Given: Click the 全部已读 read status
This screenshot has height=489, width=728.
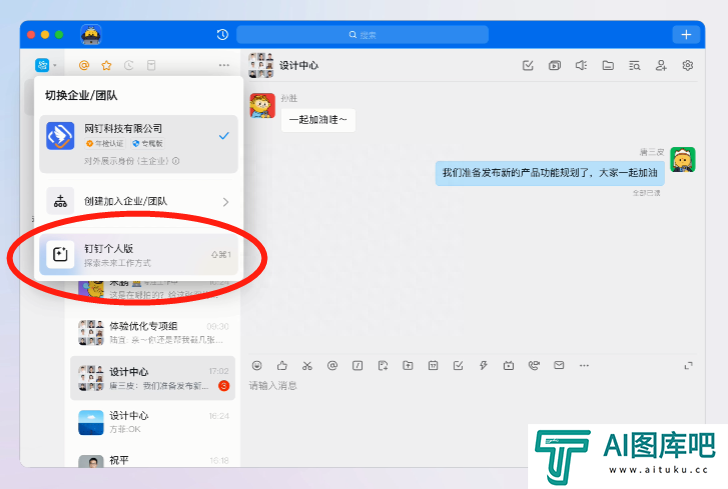Looking at the screenshot, I should pyautogui.click(x=646, y=193).
